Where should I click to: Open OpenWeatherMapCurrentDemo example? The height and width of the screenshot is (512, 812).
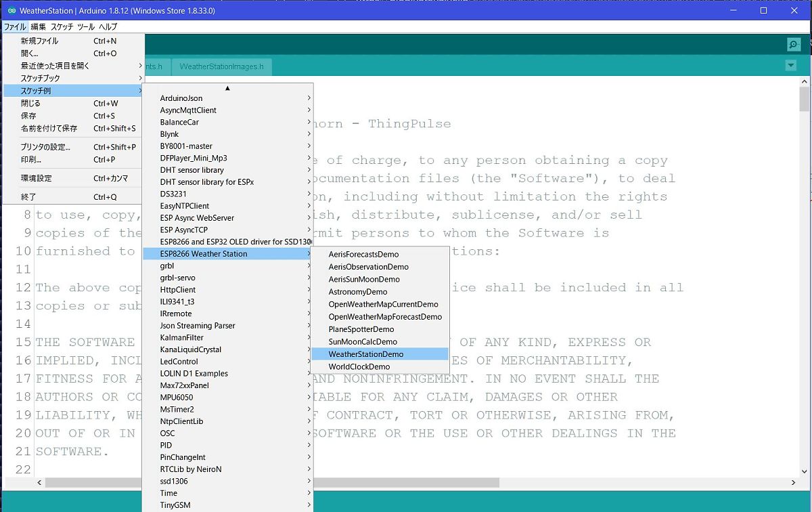(380, 304)
